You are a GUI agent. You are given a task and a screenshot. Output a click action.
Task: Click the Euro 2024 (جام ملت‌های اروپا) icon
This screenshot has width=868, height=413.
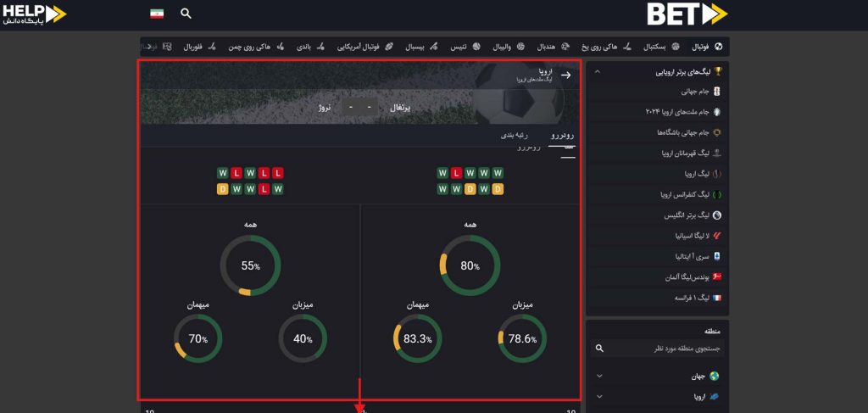point(717,112)
